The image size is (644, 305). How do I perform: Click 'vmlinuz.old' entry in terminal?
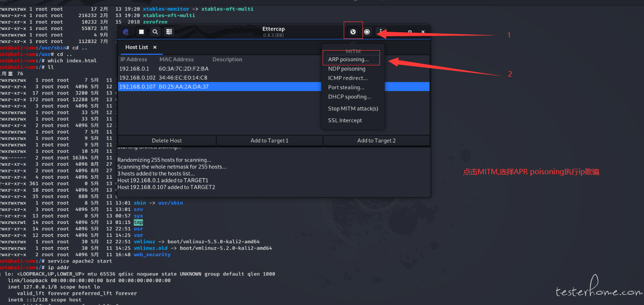point(151,248)
